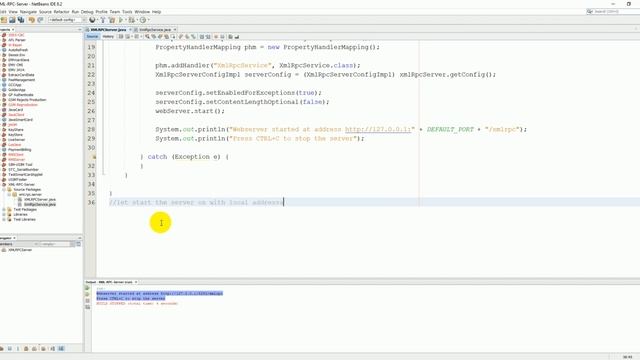
Task: Click the Source view button
Action: [92, 37]
